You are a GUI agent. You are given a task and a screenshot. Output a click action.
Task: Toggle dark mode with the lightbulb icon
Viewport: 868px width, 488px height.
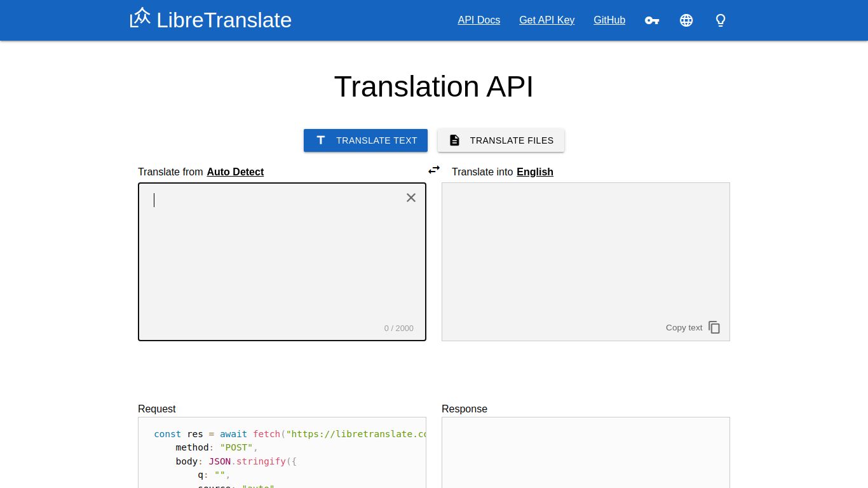[x=721, y=20]
